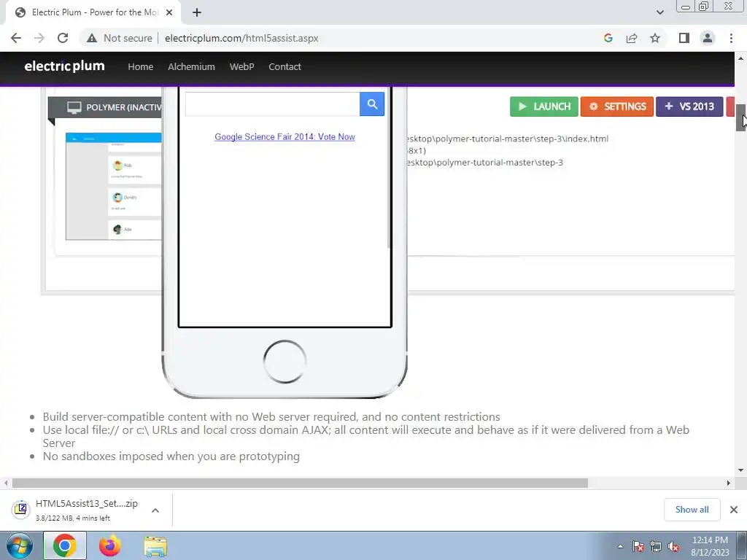Share this page using the share icon

click(x=632, y=38)
